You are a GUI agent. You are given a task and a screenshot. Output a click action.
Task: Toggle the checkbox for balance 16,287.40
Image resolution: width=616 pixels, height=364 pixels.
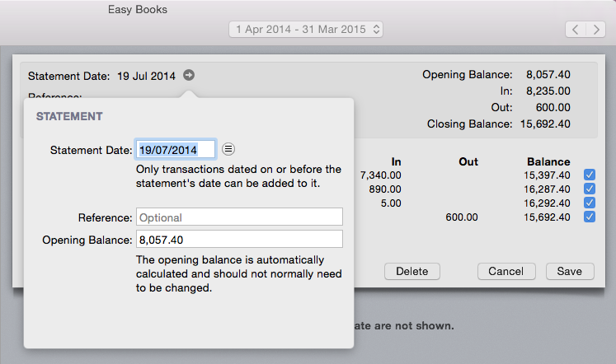(589, 189)
